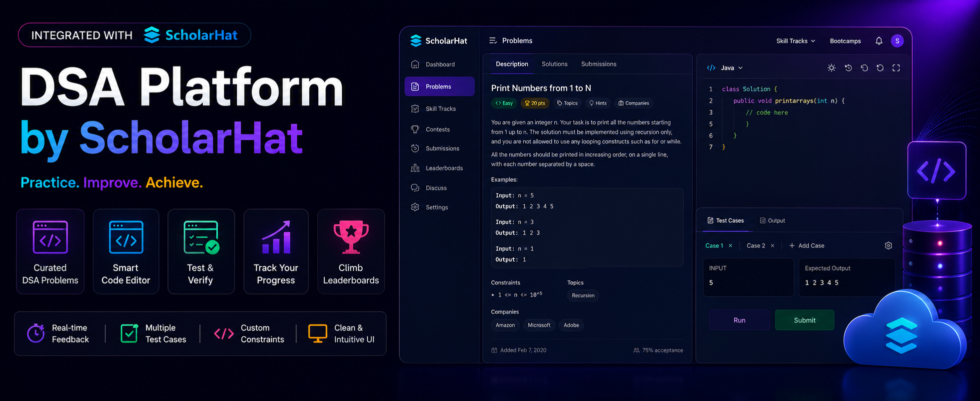Click the 'Print Numbers from 1 to N' title

(541, 88)
